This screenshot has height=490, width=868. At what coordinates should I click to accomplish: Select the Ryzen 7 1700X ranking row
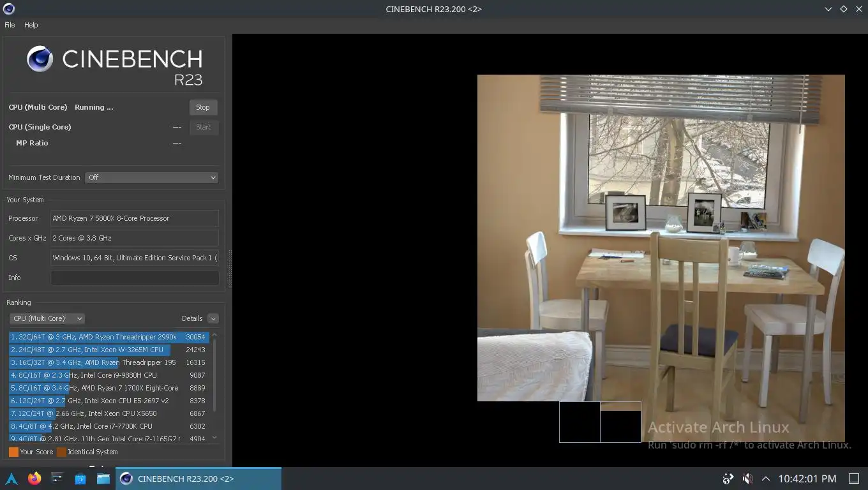[x=108, y=388]
